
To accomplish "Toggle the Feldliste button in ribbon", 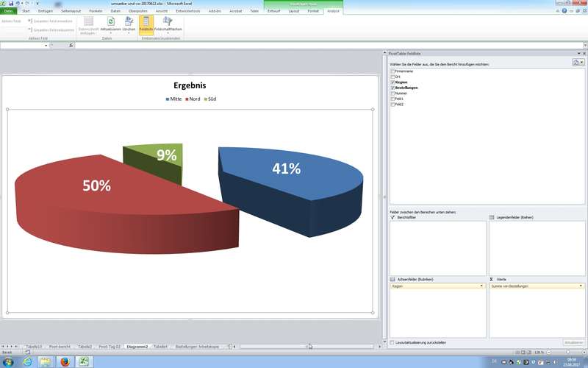I will pyautogui.click(x=146, y=24).
